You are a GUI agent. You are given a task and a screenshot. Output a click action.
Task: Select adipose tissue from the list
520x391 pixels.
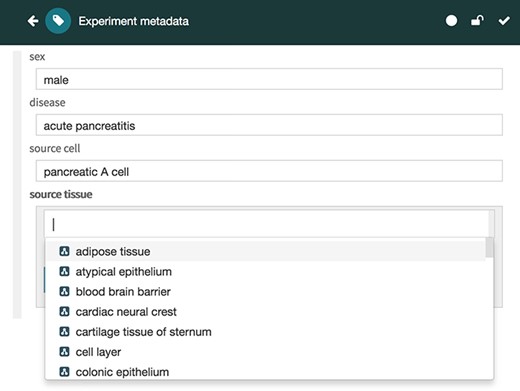265,251
